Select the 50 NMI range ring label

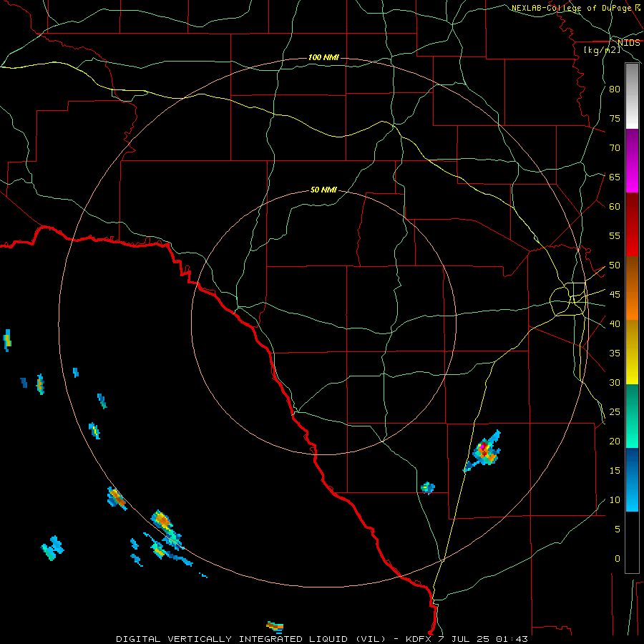pos(323,190)
